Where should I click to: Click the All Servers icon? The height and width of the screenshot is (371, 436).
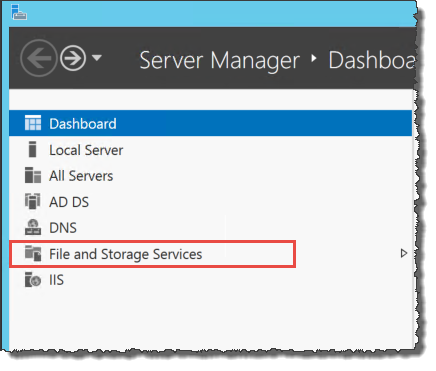(33, 175)
